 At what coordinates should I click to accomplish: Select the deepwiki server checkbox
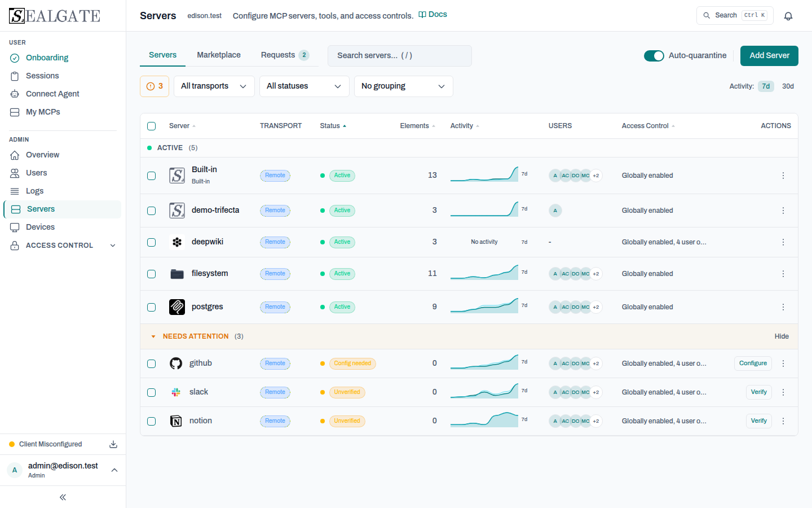point(151,242)
